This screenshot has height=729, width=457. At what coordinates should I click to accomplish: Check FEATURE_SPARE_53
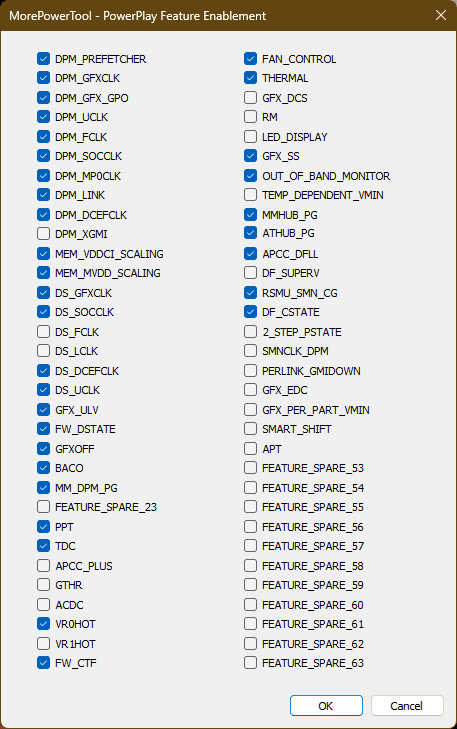point(250,468)
